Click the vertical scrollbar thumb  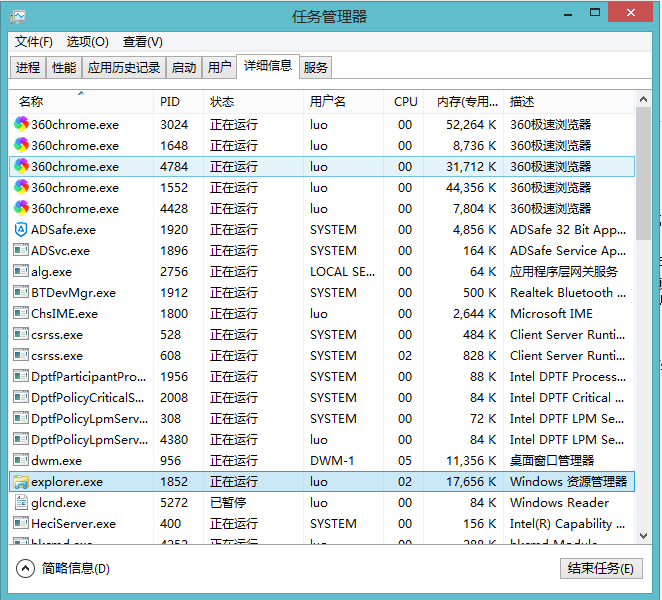pos(643,174)
